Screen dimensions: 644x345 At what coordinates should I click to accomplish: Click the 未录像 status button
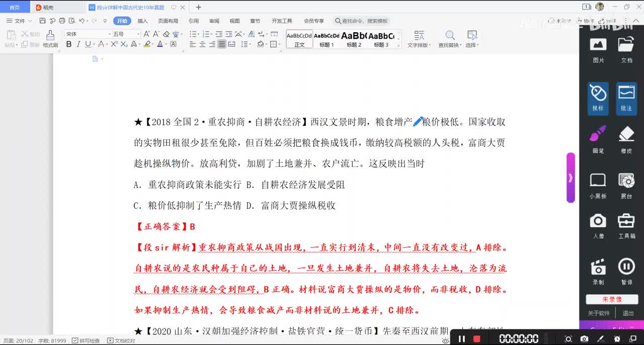[612, 299]
